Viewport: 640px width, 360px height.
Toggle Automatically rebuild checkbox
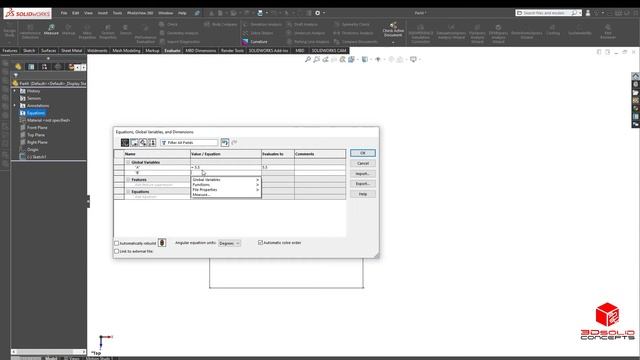[x=117, y=243]
